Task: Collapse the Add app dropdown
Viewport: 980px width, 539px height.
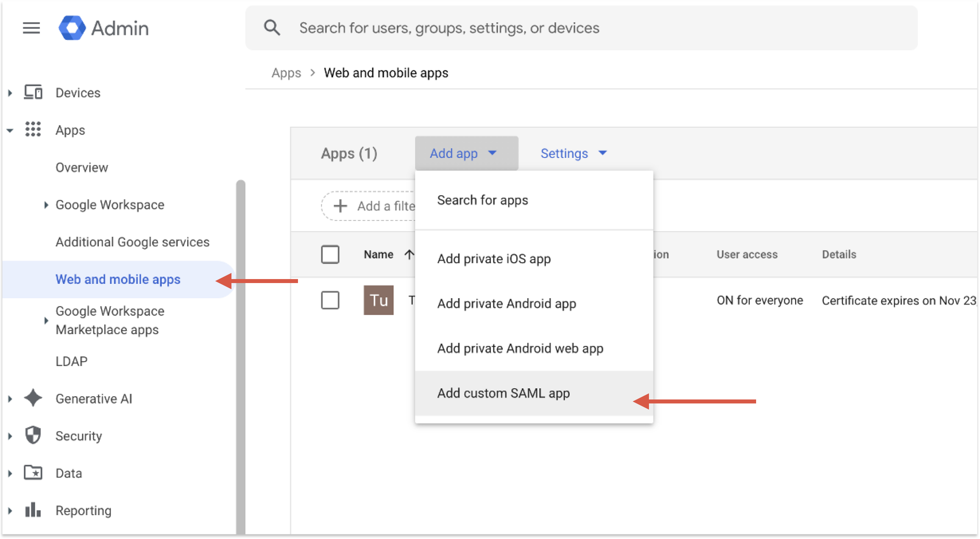Action: point(466,153)
